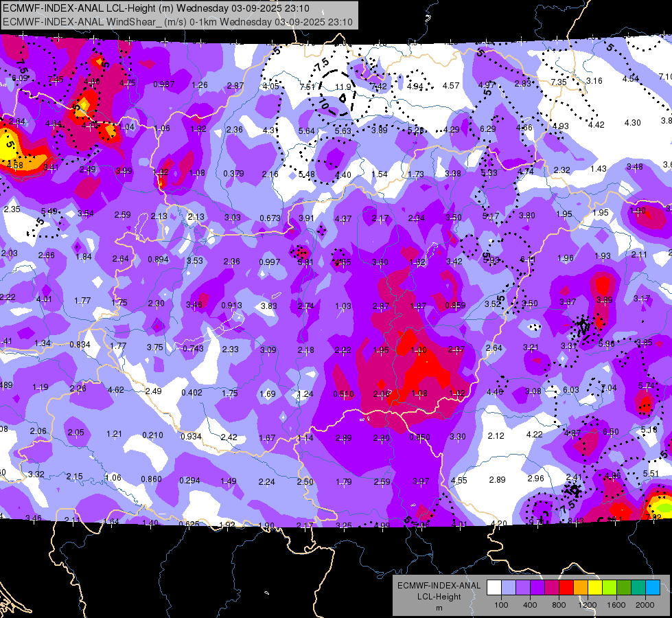Click the grid value 0.860
The width and height of the screenshot is (672, 618).
[151, 479]
